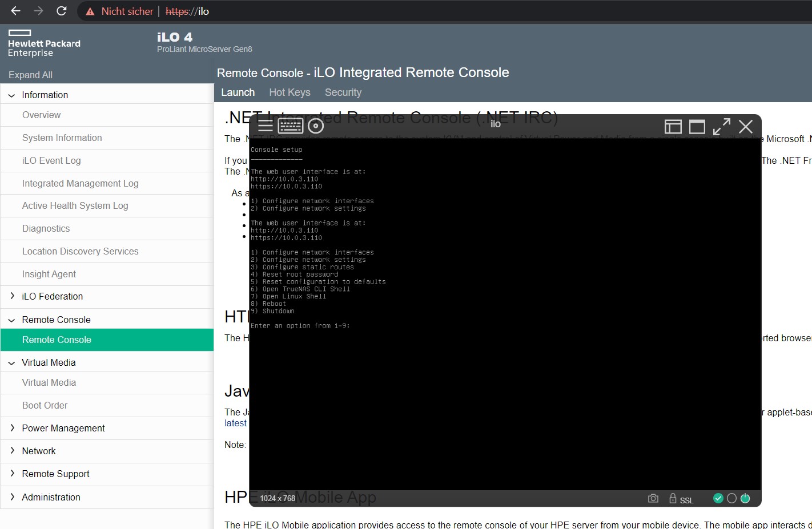Click the UID indicator circle icon
The width and height of the screenshot is (812, 529).
tap(731, 498)
